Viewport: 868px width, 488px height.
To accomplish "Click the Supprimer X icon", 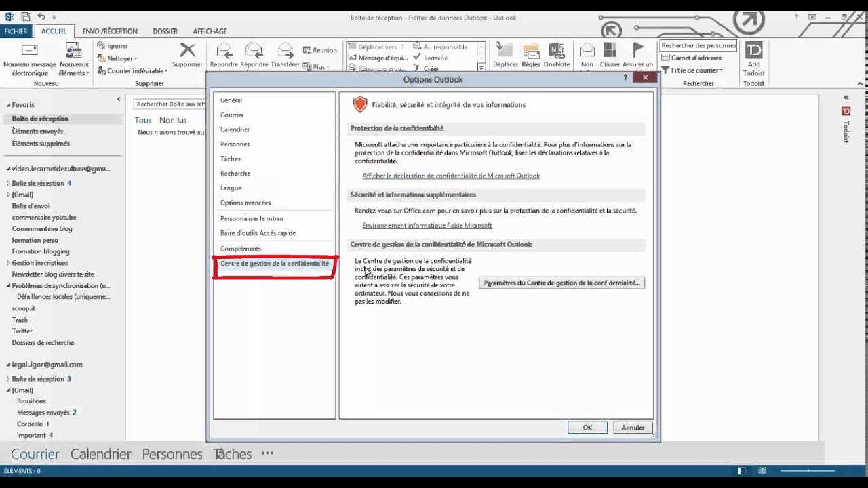I will point(187,50).
